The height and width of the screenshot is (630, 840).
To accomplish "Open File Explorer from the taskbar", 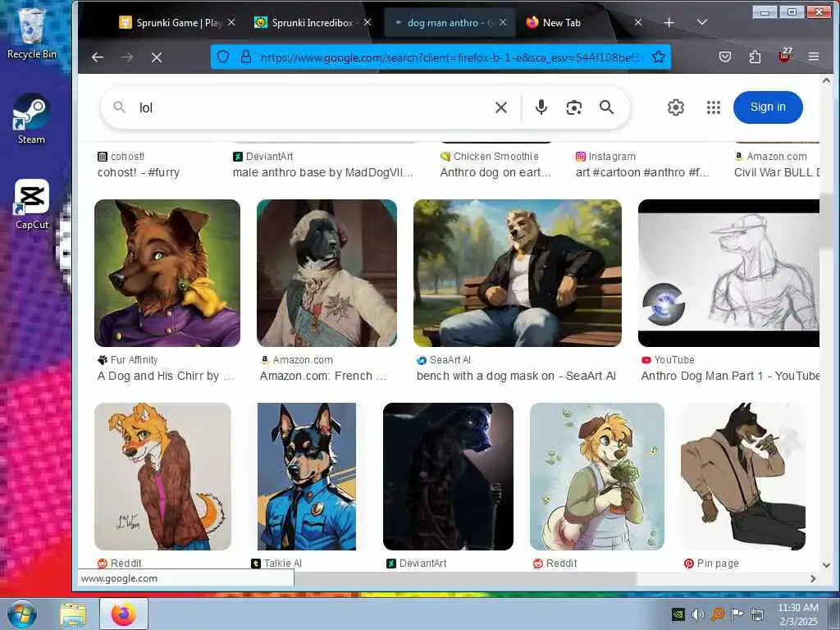I will 73,614.
